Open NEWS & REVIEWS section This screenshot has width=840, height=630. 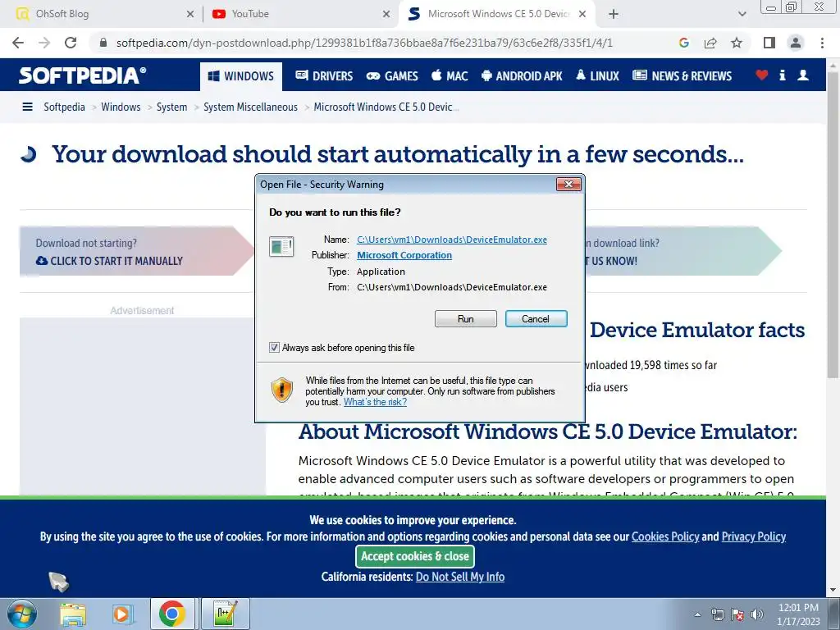(x=682, y=76)
